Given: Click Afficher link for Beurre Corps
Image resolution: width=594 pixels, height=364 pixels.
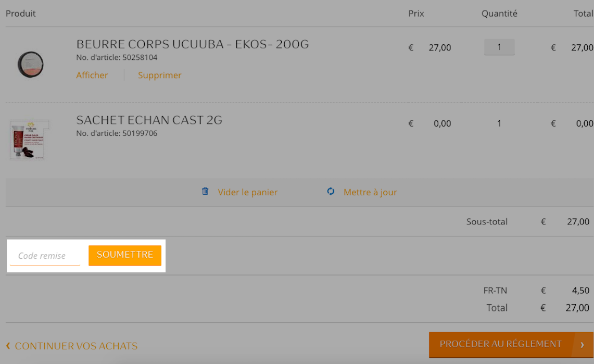Looking at the screenshot, I should (x=92, y=75).
